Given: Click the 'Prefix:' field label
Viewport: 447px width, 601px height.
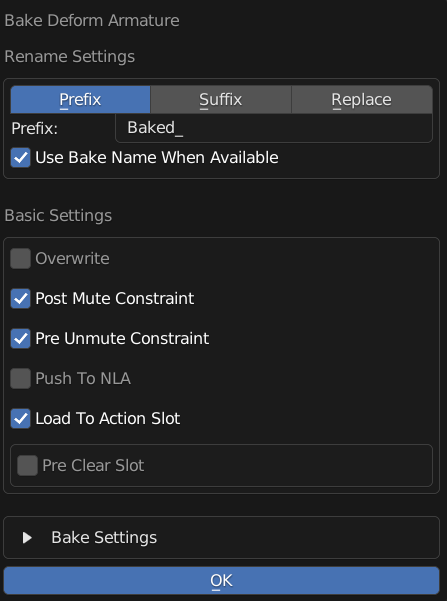Looking at the screenshot, I should pos(35,128).
